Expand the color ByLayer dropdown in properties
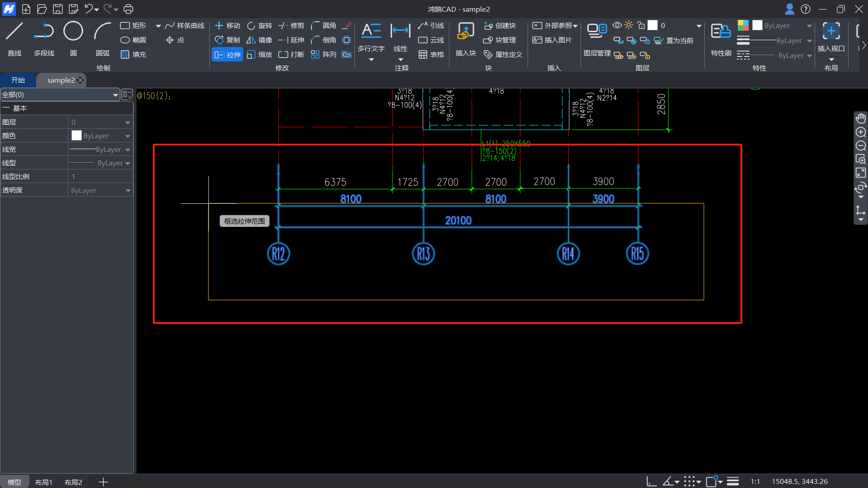The width and height of the screenshot is (868, 488). (127, 136)
